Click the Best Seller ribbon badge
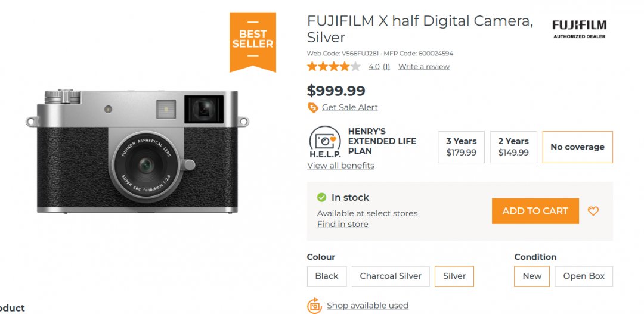The height and width of the screenshot is (314, 644). (253, 41)
